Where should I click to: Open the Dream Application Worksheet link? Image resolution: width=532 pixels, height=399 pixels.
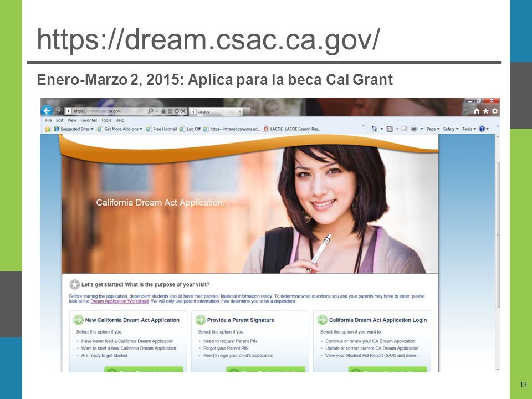coord(120,301)
